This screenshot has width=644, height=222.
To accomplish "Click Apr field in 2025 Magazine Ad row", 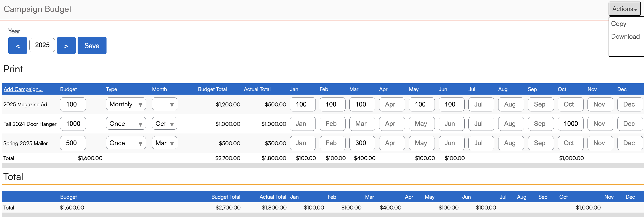I will (392, 104).
